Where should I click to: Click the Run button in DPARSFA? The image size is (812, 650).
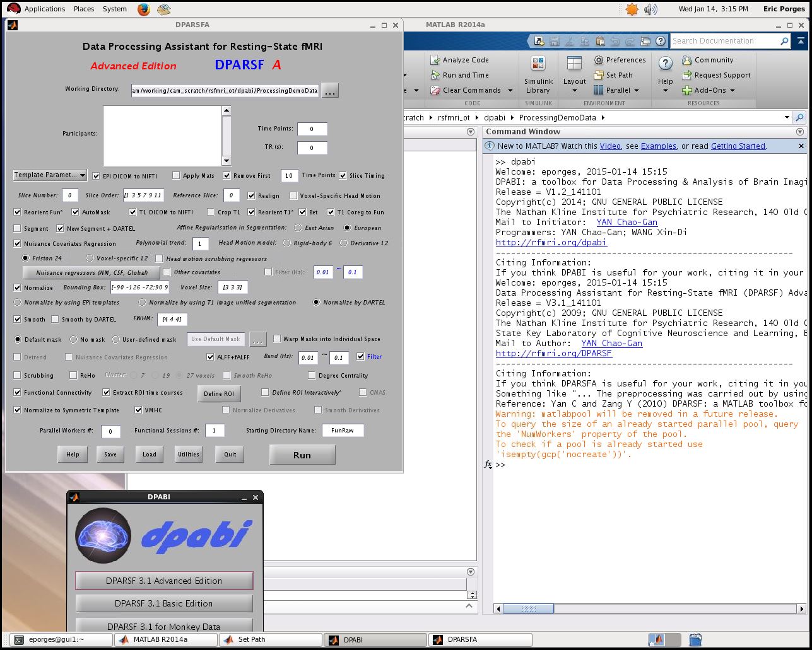point(302,455)
